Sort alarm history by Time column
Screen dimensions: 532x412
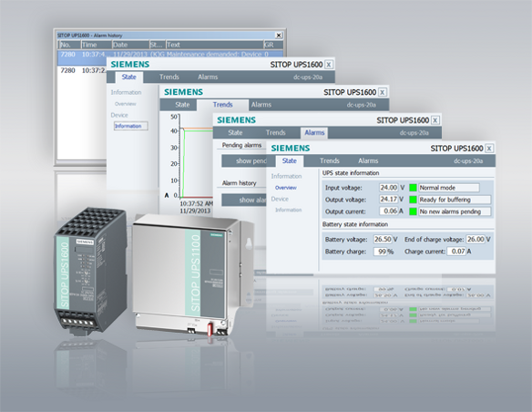(x=97, y=45)
